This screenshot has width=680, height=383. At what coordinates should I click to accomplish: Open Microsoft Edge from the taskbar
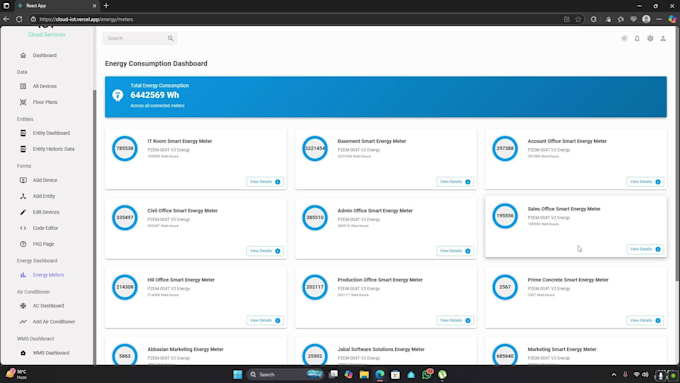coord(380,374)
